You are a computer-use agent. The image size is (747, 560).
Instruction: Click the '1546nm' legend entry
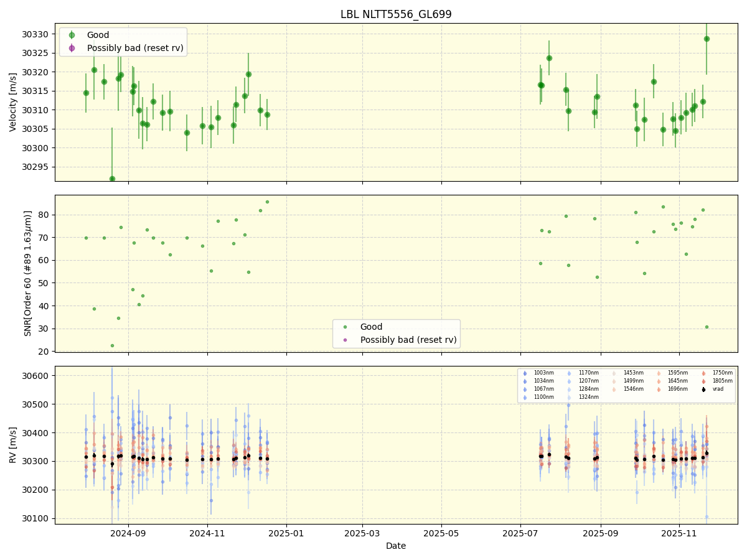point(628,389)
